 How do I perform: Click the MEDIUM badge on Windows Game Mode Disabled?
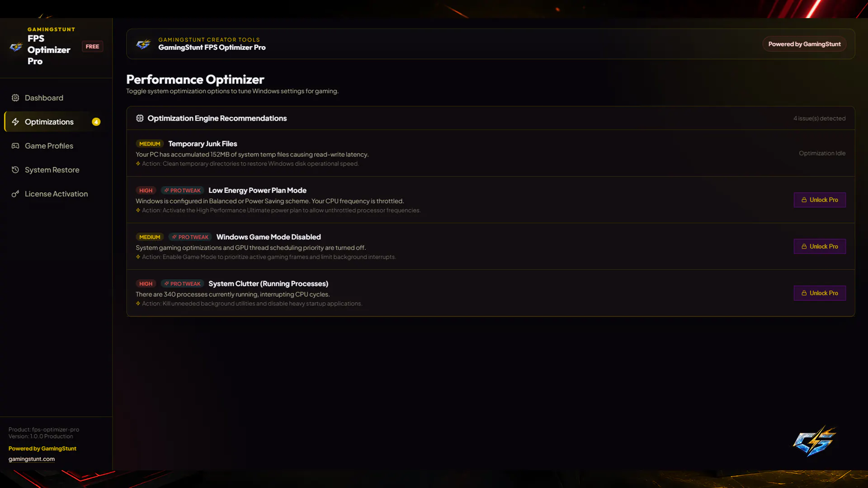[x=150, y=237]
